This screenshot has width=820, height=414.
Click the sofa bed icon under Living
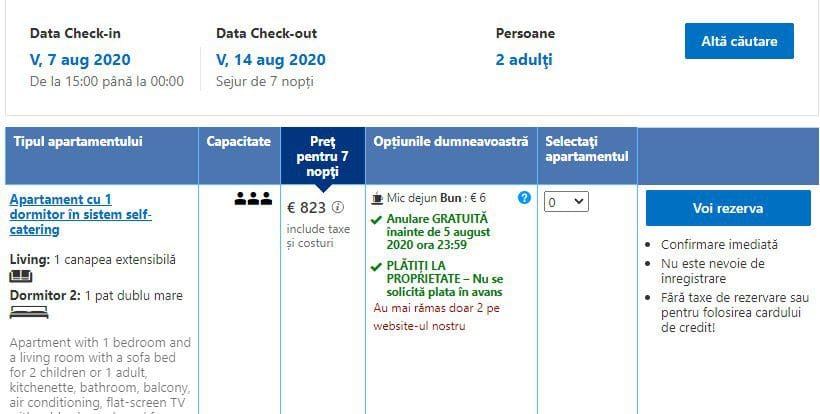coord(21,276)
